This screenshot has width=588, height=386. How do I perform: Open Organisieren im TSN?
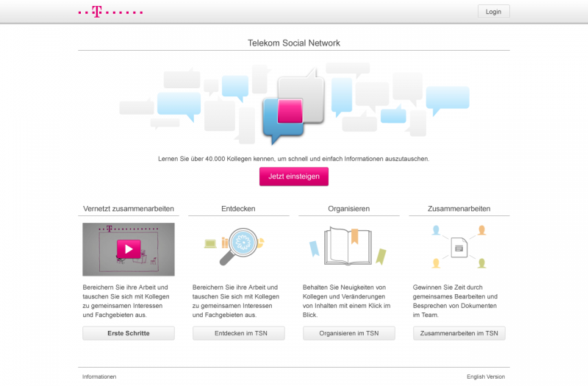click(x=348, y=333)
